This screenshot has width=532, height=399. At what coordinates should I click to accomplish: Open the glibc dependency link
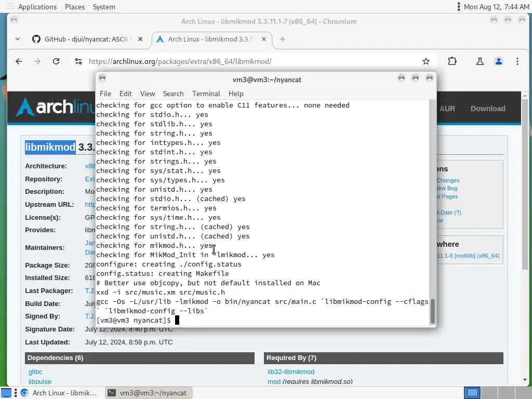pyautogui.click(x=35, y=372)
